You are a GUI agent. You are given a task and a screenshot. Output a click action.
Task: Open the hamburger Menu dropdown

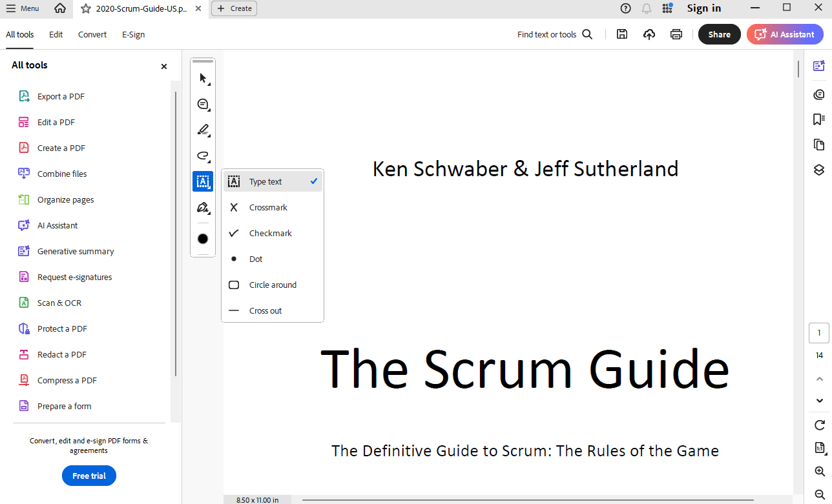pyautogui.click(x=23, y=8)
